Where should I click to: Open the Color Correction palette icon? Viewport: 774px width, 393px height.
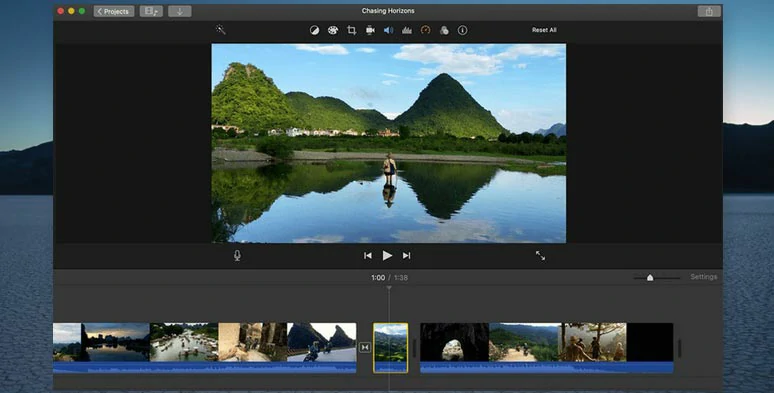pyautogui.click(x=333, y=30)
